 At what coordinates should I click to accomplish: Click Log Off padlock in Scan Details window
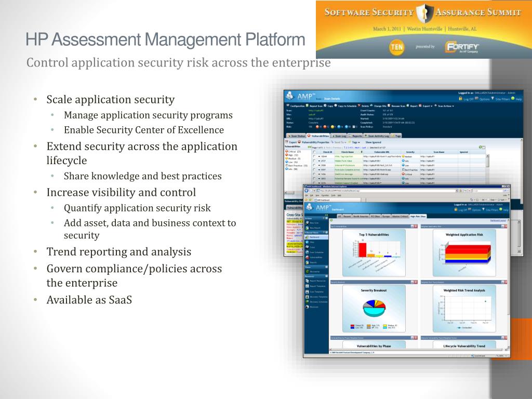click(x=461, y=98)
